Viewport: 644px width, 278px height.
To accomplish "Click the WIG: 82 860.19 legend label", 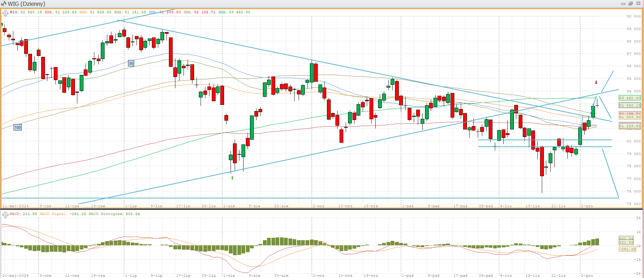I will click(26, 12).
